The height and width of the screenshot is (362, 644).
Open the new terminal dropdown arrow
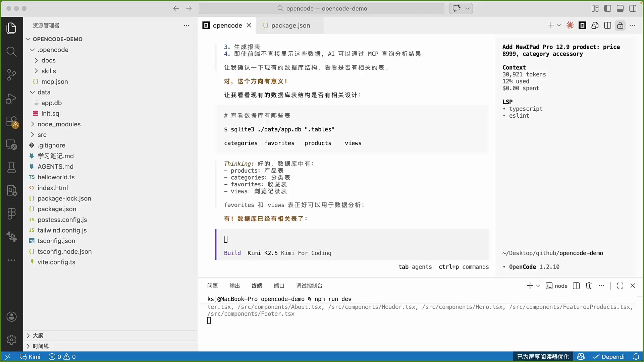(x=538, y=286)
